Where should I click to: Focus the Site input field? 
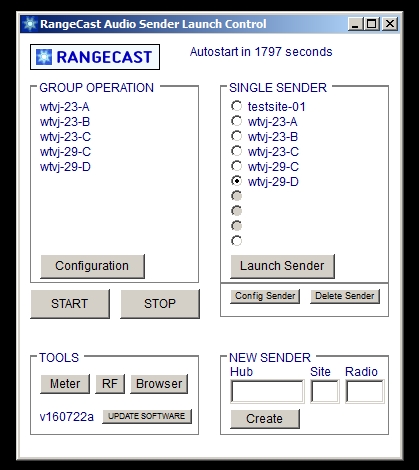tap(325, 391)
